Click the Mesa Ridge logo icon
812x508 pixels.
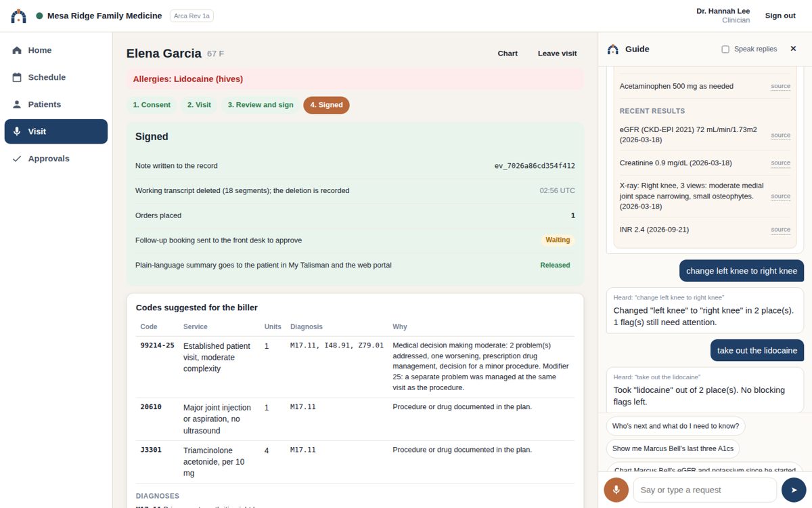(19, 16)
